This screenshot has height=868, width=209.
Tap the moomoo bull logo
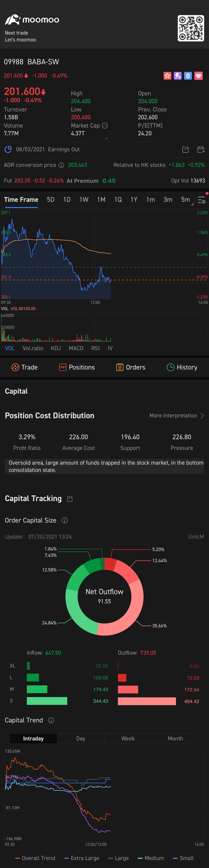pos(13,19)
